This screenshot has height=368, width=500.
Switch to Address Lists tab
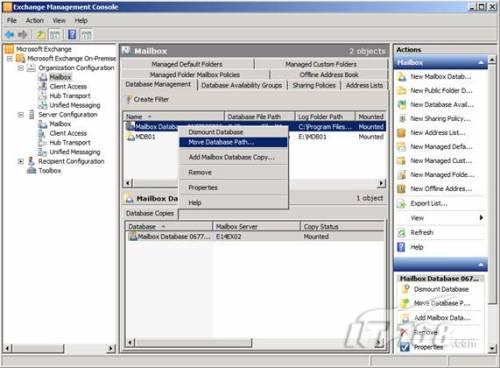[364, 85]
